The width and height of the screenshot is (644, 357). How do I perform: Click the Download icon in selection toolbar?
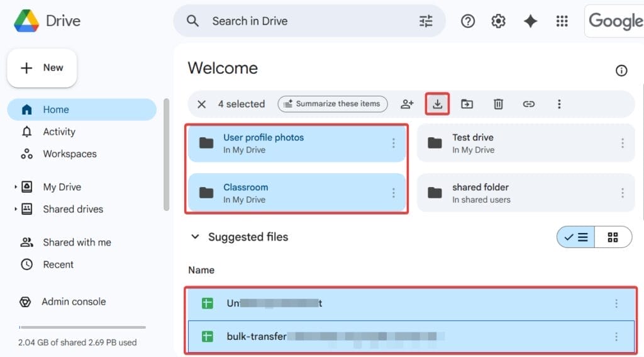click(x=438, y=104)
